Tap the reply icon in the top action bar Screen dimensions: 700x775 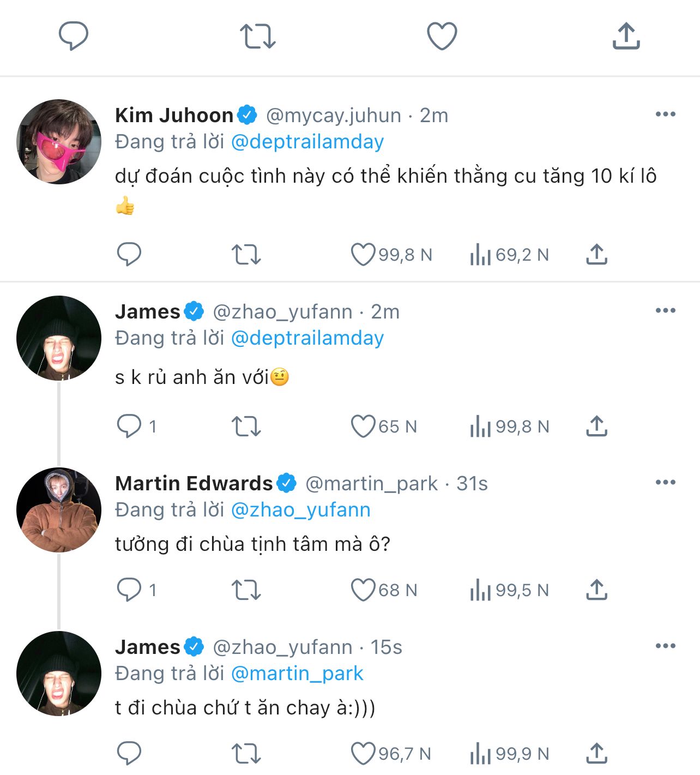pyautogui.click(x=73, y=36)
